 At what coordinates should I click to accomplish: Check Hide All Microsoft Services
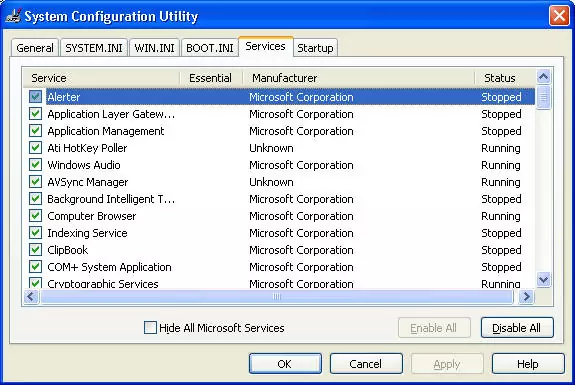click(x=150, y=327)
